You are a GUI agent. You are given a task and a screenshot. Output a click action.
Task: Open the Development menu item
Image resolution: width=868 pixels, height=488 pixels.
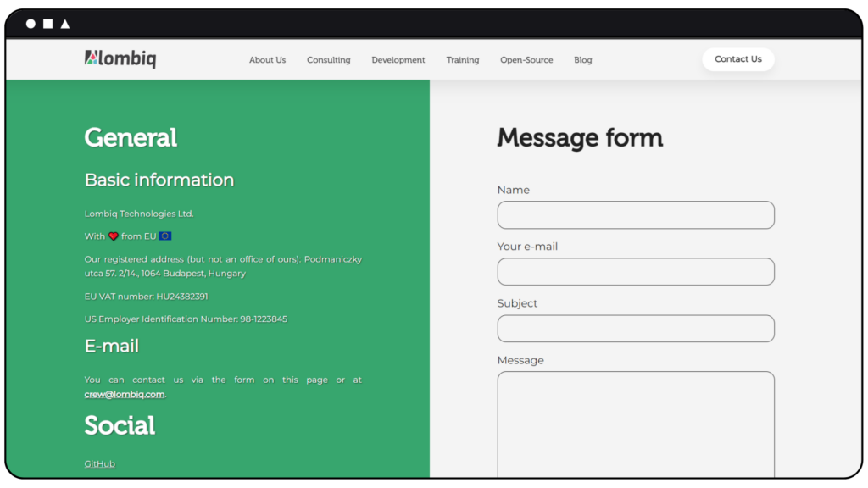pos(398,60)
